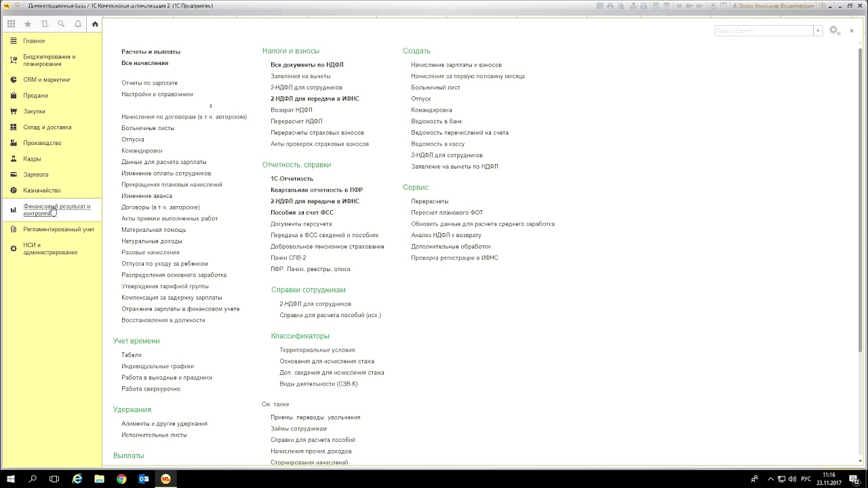This screenshot has width=868, height=488.
Task: Open CRM и маркетинг section
Action: (x=47, y=79)
